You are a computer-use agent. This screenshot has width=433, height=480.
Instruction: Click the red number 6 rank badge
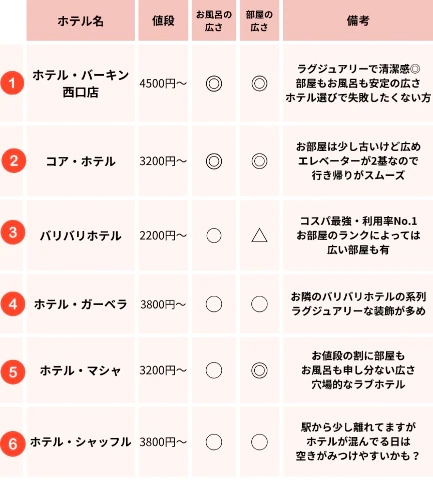click(13, 444)
